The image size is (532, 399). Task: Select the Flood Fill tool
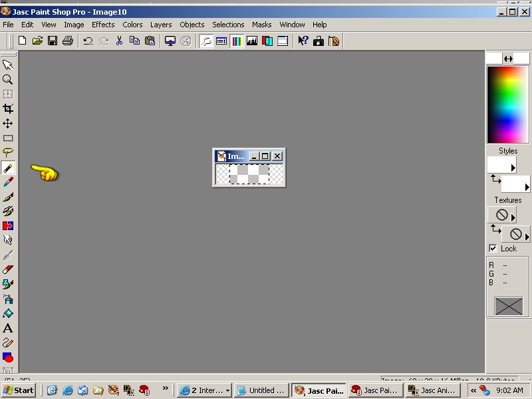click(8, 313)
